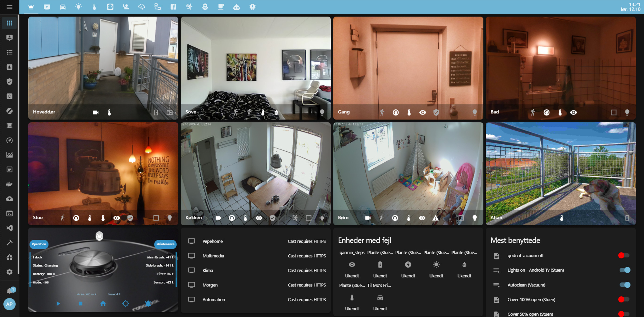
Task: Toggle Lights on - Android Tv (Stuen) switch
Action: [x=625, y=270]
